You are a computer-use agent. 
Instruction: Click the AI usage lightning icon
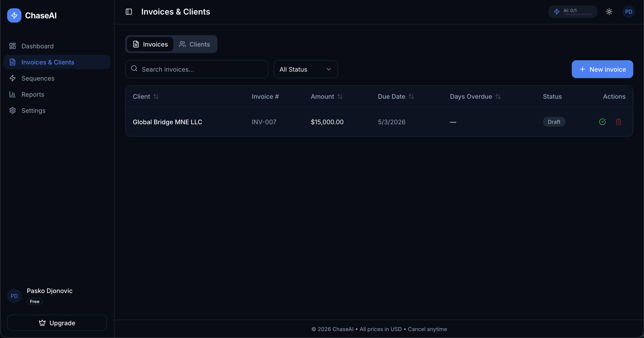point(557,12)
